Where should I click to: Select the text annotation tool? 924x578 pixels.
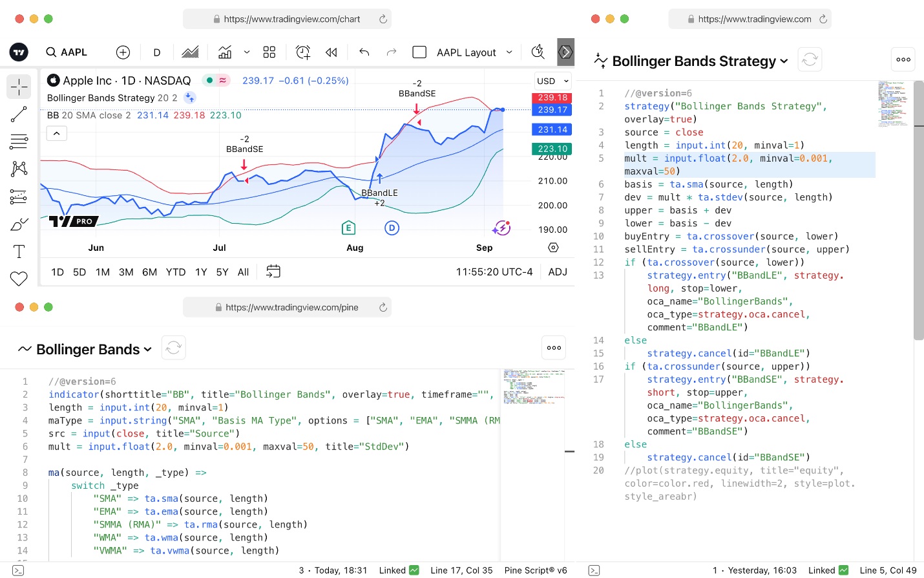tap(19, 252)
